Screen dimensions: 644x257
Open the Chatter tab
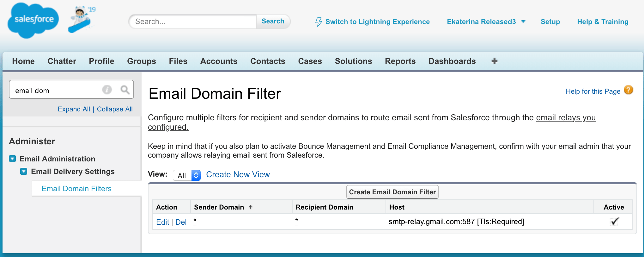point(62,61)
